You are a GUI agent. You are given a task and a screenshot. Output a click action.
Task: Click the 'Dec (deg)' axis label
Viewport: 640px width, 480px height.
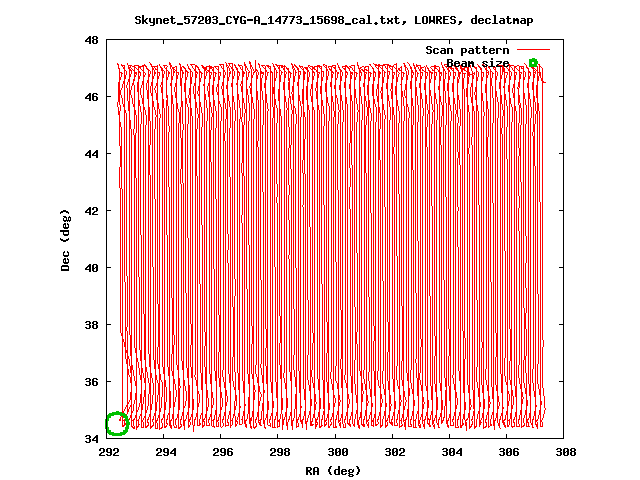(x=65, y=240)
